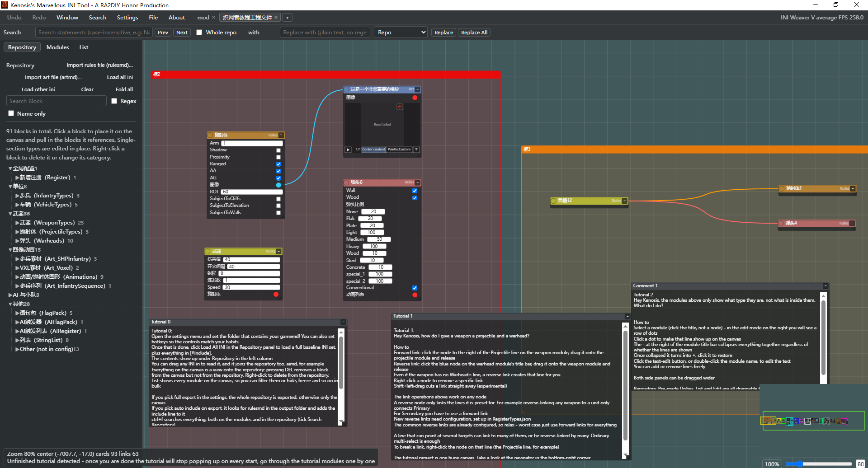The width and height of the screenshot is (868, 468).
Task: Collapse the 抛射体 module with minus button
Action: [281, 135]
